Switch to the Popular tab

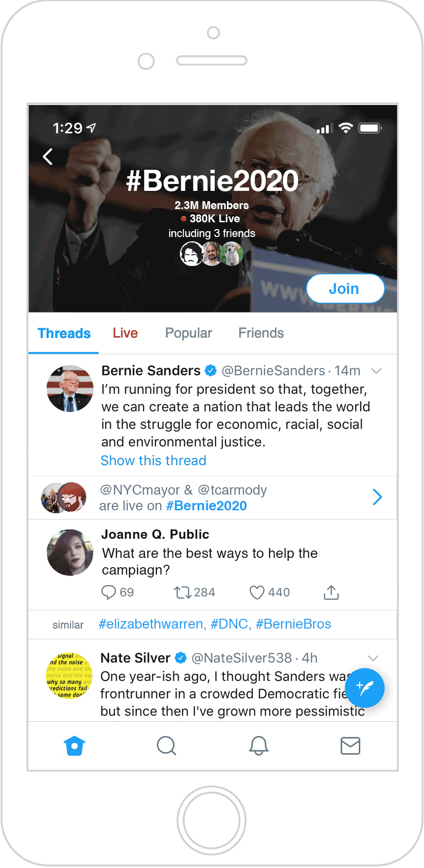point(189,333)
